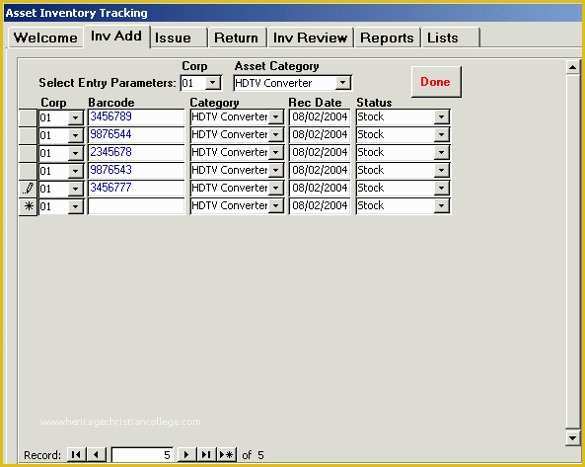Expand Status dropdown for barcode 3456789 row
Viewport: 585px width, 467px height.
coord(441,117)
